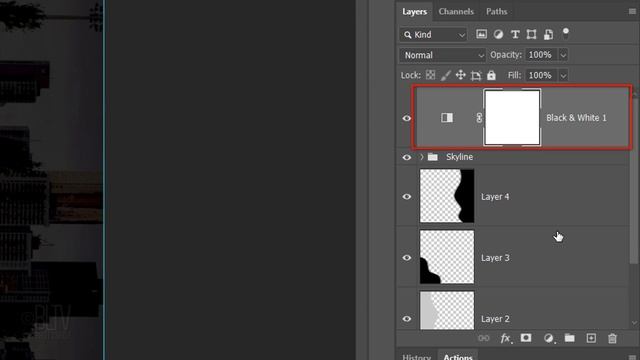Click the 'Layer 3' name
Viewport: 640px width, 360px height.
pos(495,258)
